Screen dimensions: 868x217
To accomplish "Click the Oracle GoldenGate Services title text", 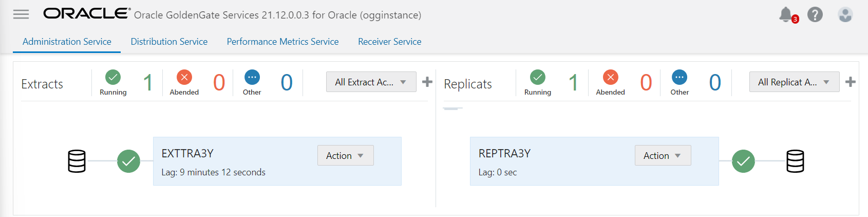I will point(278,15).
